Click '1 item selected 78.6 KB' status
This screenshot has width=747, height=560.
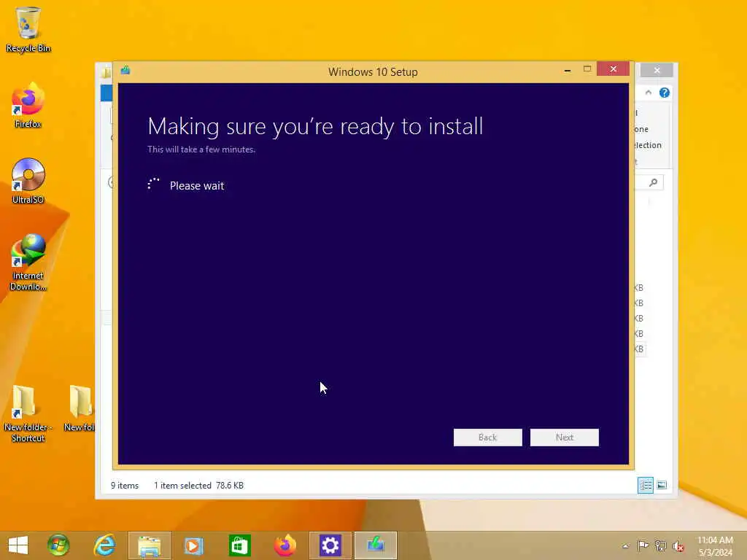point(198,485)
